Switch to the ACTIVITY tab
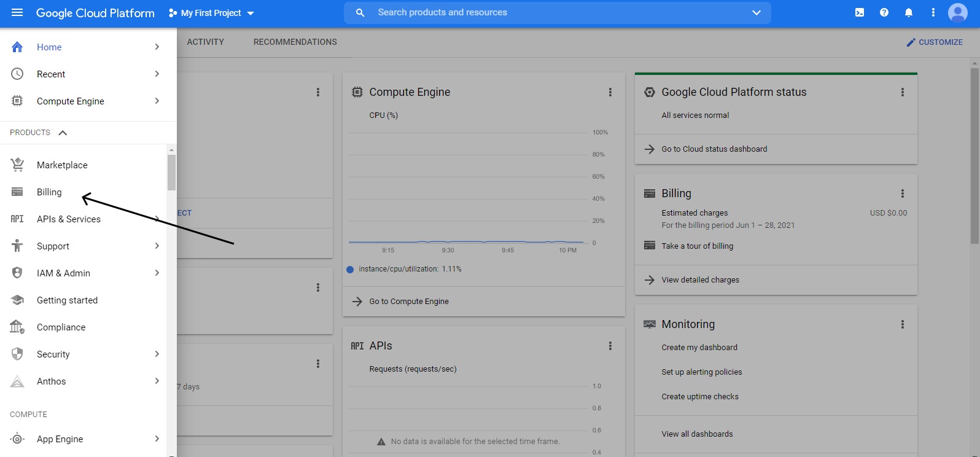 (x=205, y=42)
